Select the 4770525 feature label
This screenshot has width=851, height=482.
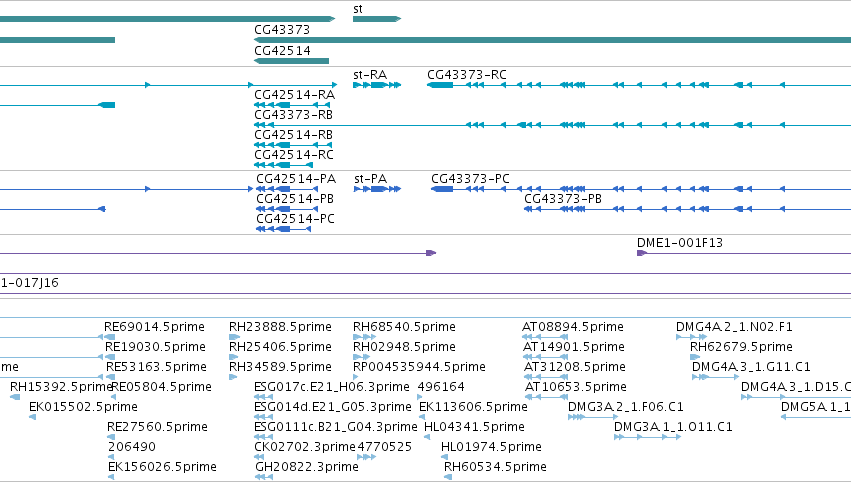pyautogui.click(x=385, y=447)
